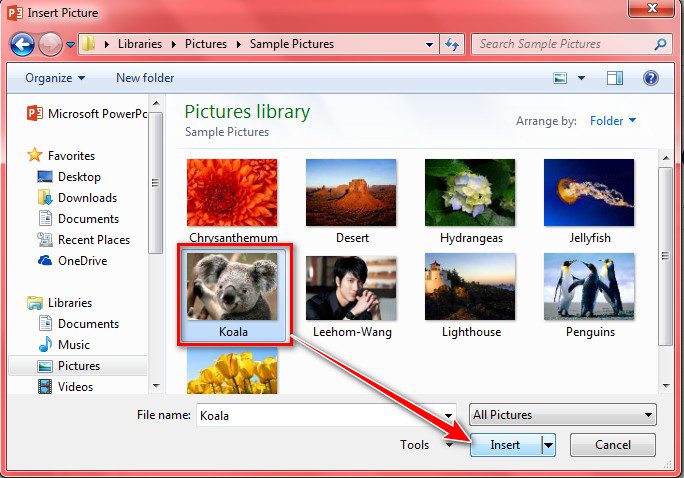The height and width of the screenshot is (478, 684).
Task: Open the Tools menu
Action: (426, 445)
